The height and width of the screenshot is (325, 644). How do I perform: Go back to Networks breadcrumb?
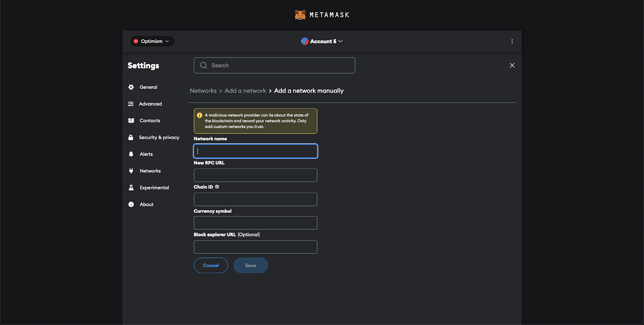[203, 91]
